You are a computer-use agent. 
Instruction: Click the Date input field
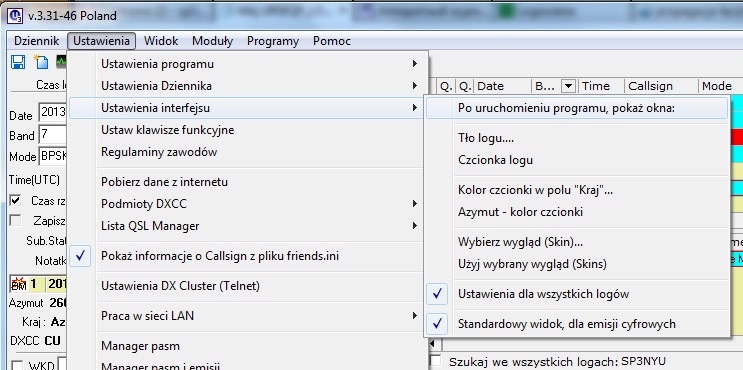[53, 113]
